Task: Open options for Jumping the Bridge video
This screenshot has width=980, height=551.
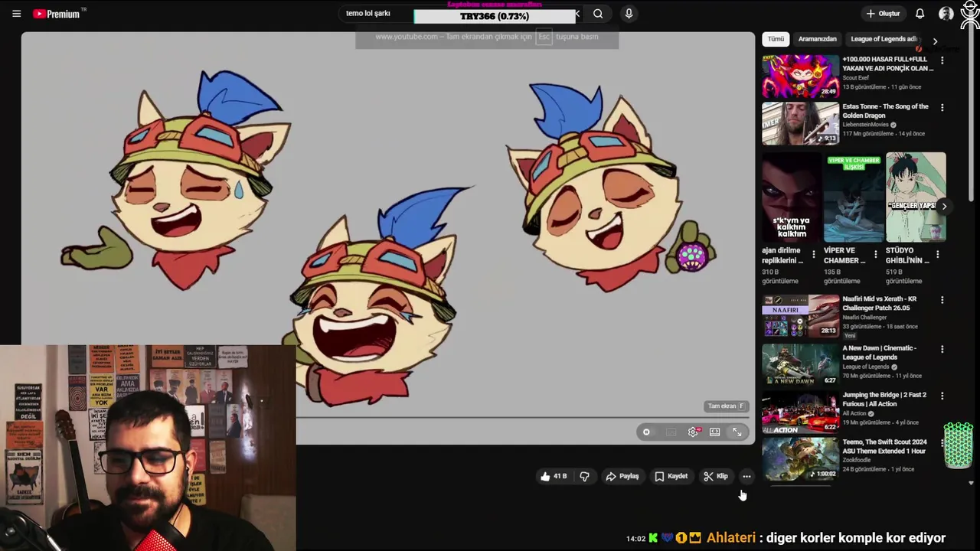Action: click(x=942, y=396)
